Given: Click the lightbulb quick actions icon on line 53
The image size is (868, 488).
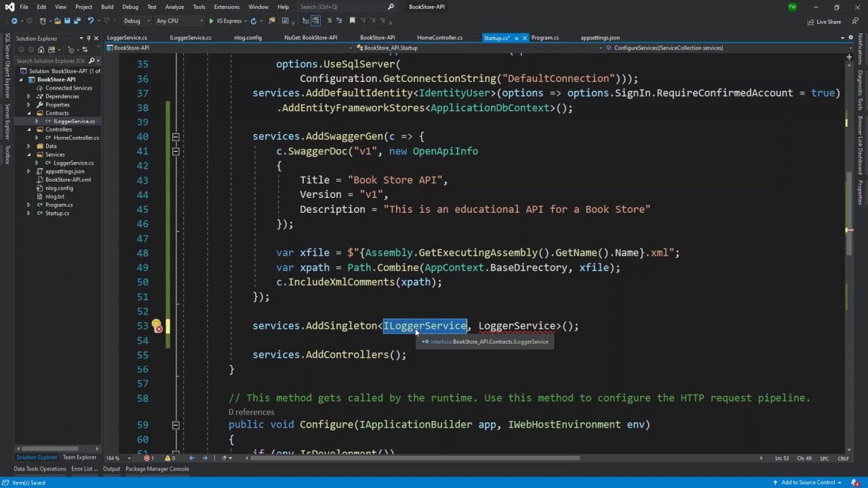Looking at the screenshot, I should coord(156,326).
